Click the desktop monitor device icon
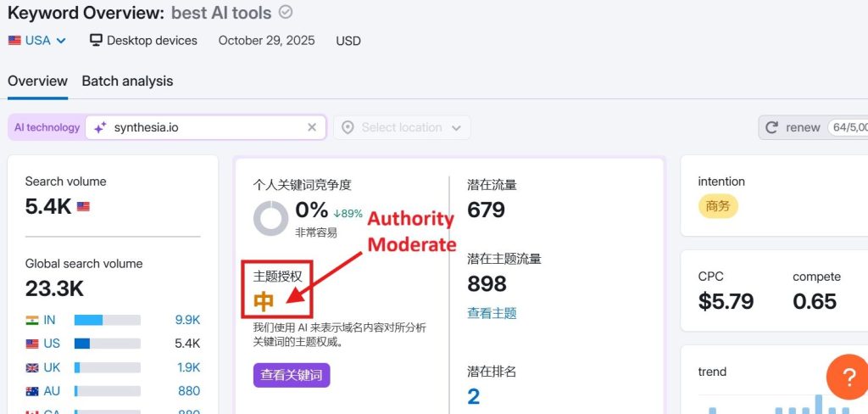 tap(97, 40)
